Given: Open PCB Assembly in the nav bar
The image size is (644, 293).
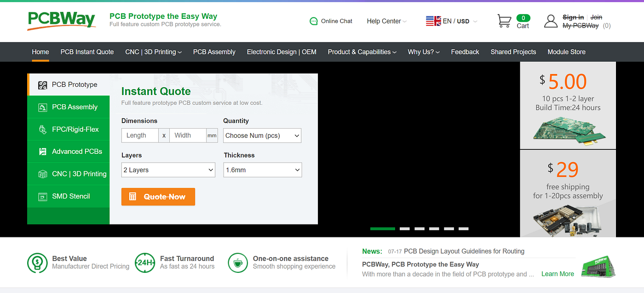Looking at the screenshot, I should [214, 52].
